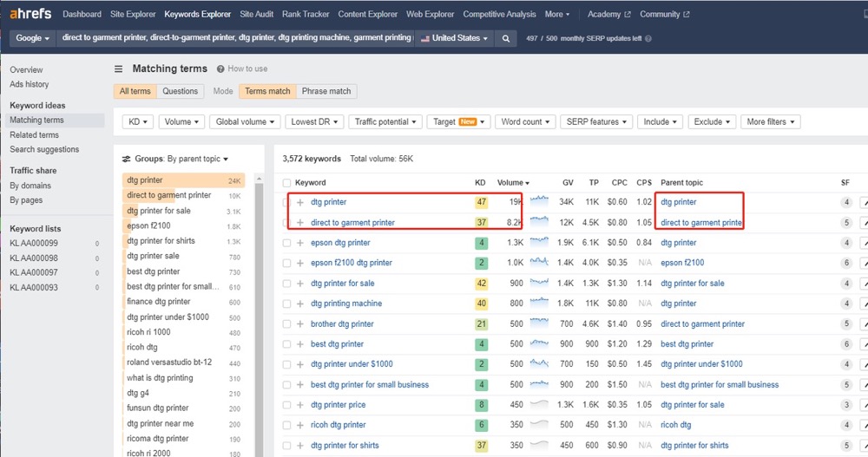Open the Target New filter dropdown
Image resolution: width=868 pixels, height=457 pixels.
[x=459, y=121]
